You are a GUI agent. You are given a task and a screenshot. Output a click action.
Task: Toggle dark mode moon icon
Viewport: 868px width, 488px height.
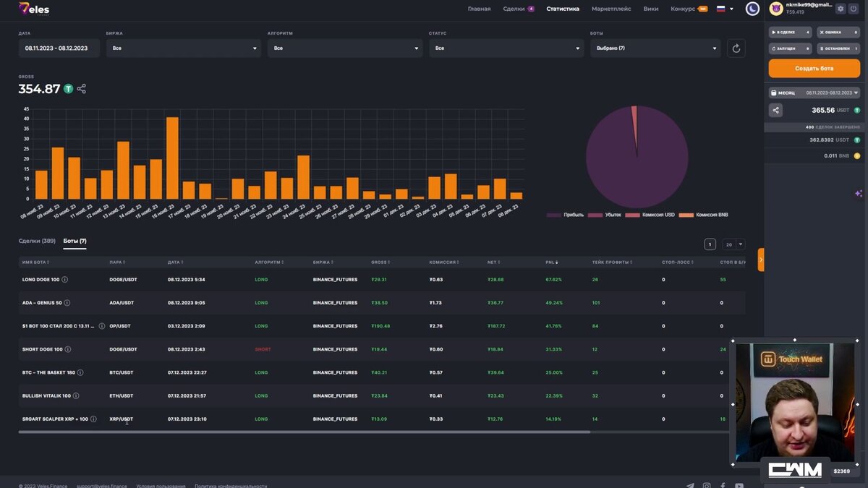pyautogui.click(x=753, y=9)
